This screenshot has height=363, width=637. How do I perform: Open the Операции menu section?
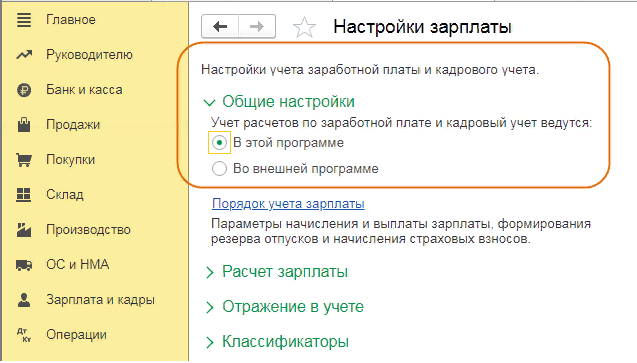click(x=76, y=335)
